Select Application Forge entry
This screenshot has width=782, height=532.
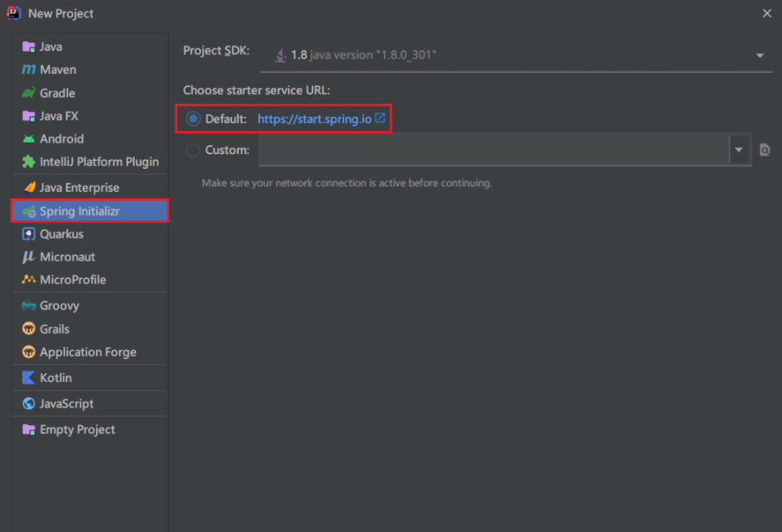90,352
